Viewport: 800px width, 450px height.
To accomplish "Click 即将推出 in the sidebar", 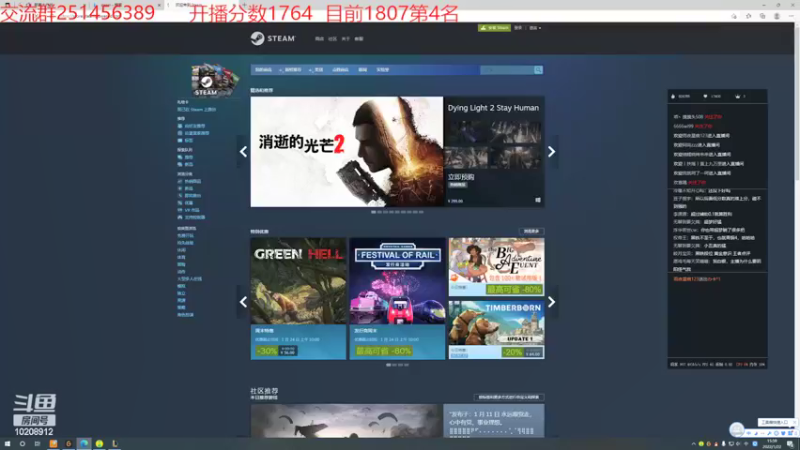I will point(193,196).
